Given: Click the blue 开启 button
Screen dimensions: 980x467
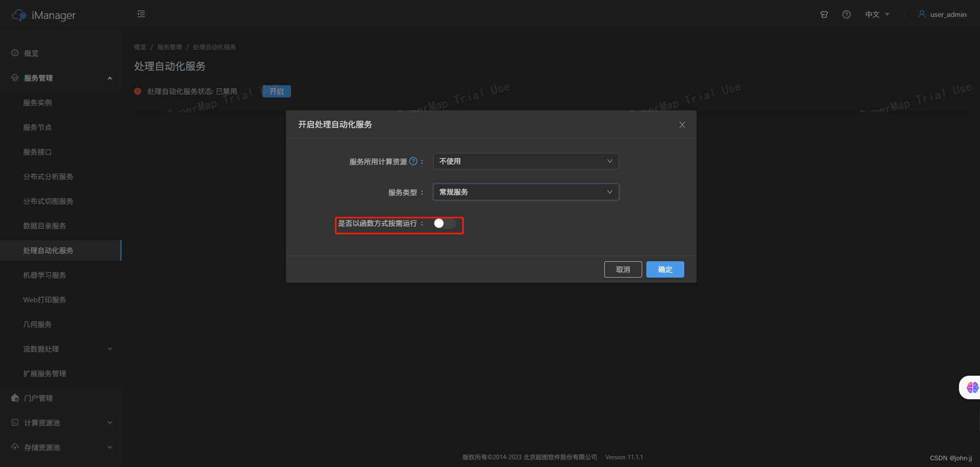Looking at the screenshot, I should [277, 91].
